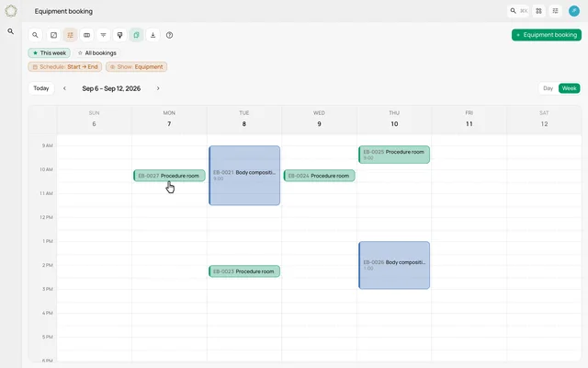Click the FRI 11 column header
This screenshot has height=368, width=588.
(469, 119)
